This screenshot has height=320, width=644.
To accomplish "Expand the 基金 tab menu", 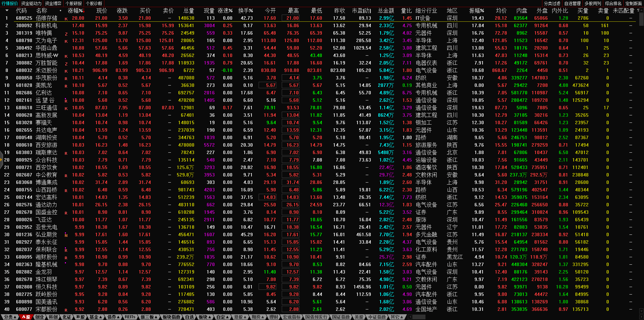I will click(95, 317).
